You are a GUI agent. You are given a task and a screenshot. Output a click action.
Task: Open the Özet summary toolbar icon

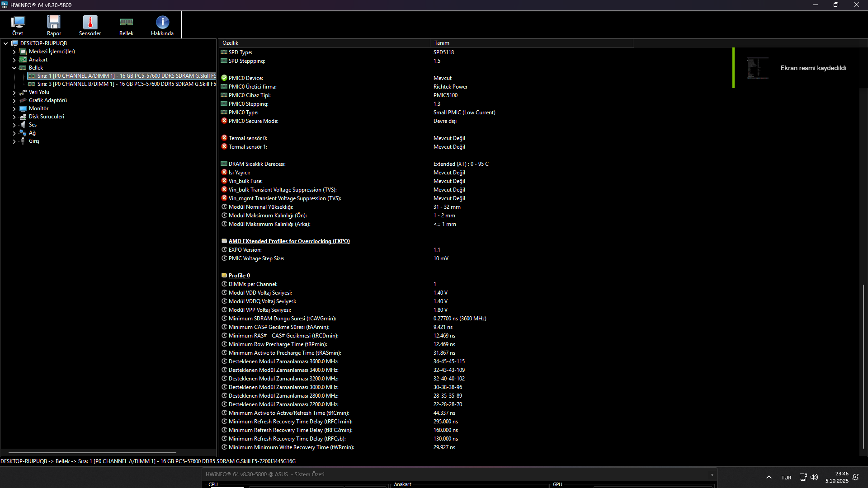click(x=18, y=22)
